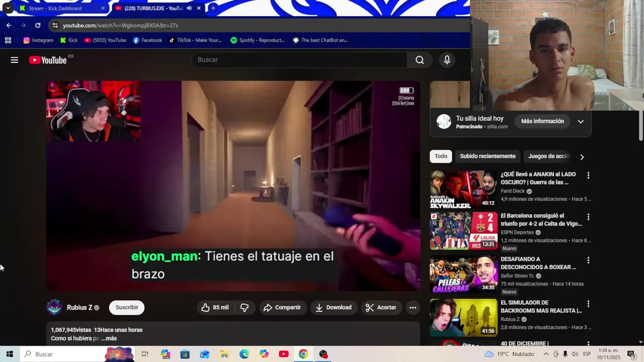Open the OBS Studio taskbar icon
This screenshot has width=644, height=362.
(x=323, y=354)
